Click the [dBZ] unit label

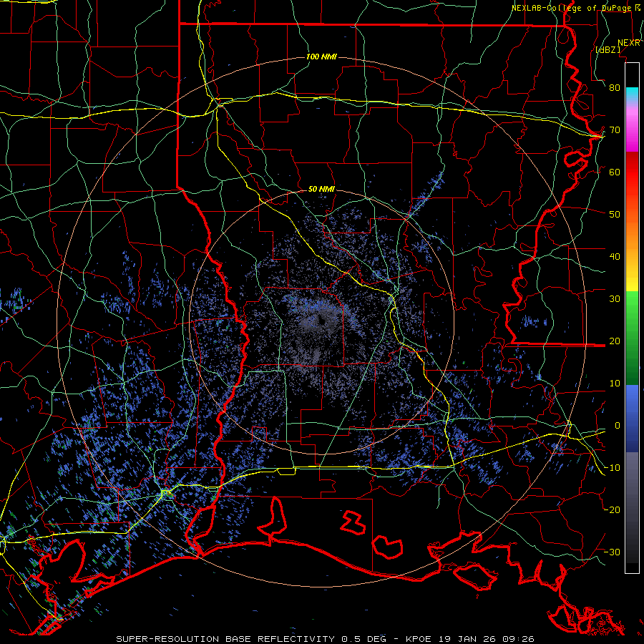(608, 49)
